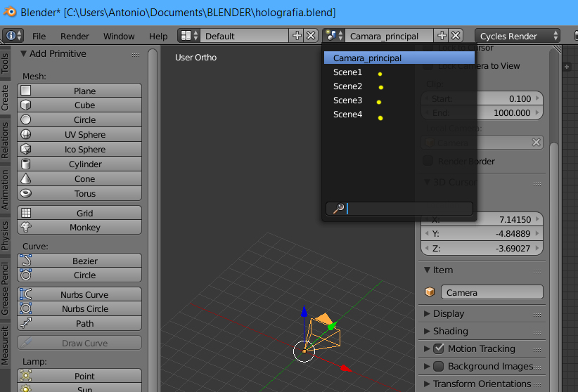This screenshot has width=578, height=392.
Task: Add a Nurbs Circle
Action: click(79, 308)
